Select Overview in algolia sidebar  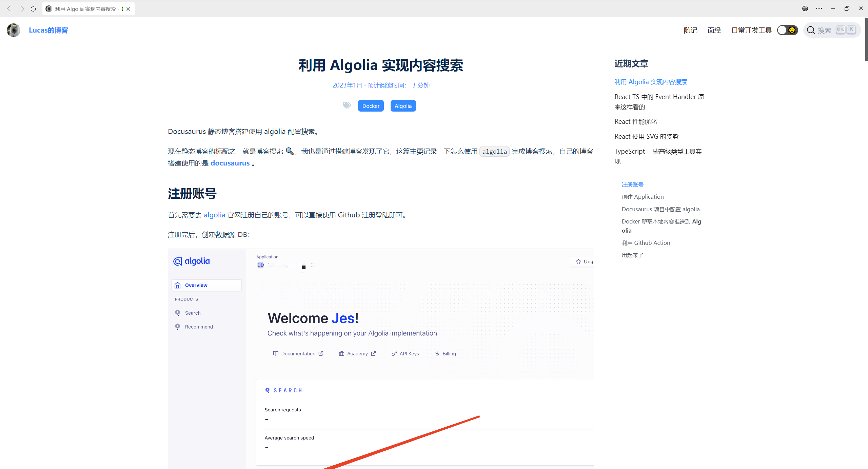(x=206, y=285)
